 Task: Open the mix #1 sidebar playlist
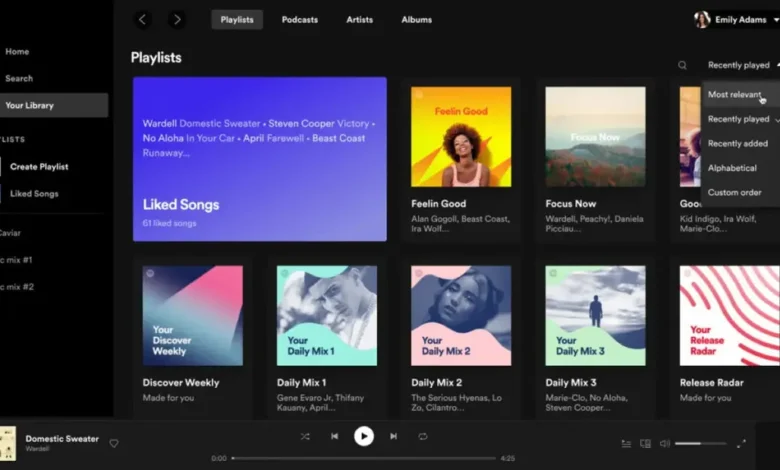[16, 260]
